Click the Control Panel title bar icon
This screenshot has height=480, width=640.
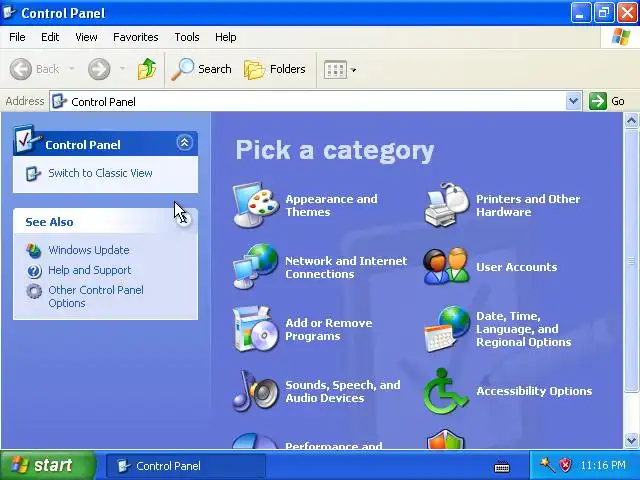coord(9,13)
